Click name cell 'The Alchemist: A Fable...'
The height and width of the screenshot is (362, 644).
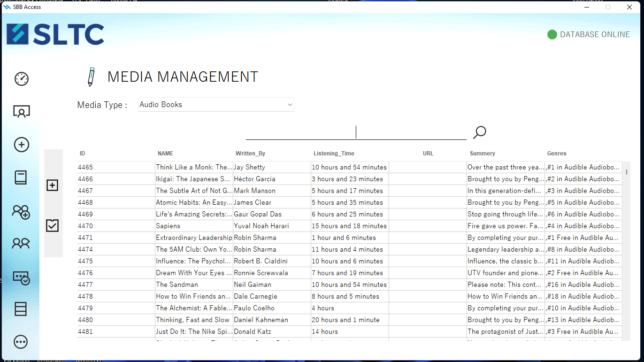pos(194,308)
